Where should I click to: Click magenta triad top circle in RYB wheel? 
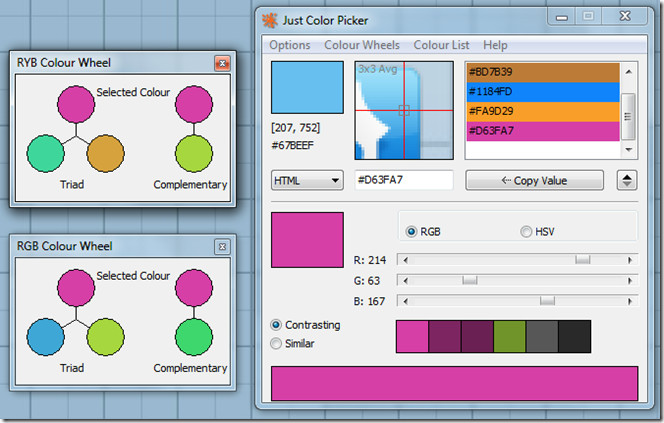click(76, 105)
